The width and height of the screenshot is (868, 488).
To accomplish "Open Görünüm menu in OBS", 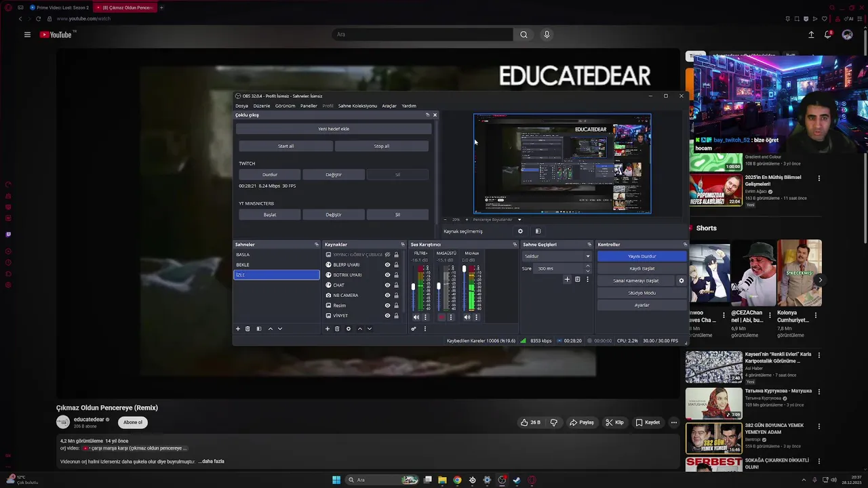I will tap(285, 106).
